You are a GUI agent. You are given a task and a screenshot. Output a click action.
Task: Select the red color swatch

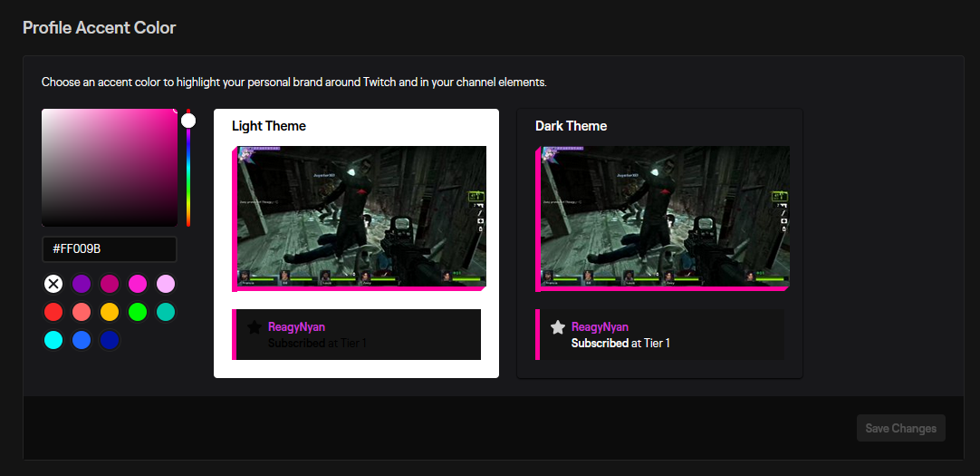(53, 312)
